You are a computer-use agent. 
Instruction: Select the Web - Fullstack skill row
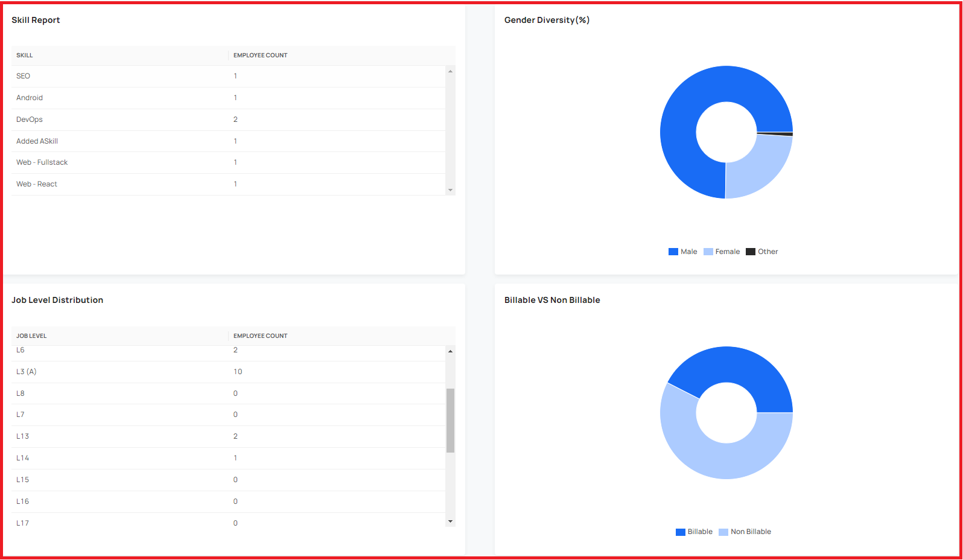click(229, 162)
